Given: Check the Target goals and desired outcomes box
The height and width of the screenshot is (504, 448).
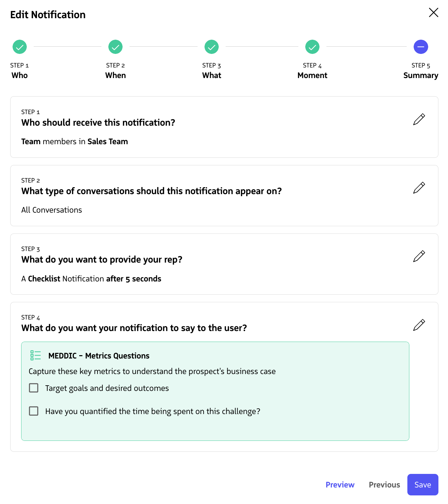Looking at the screenshot, I should click(x=33, y=388).
